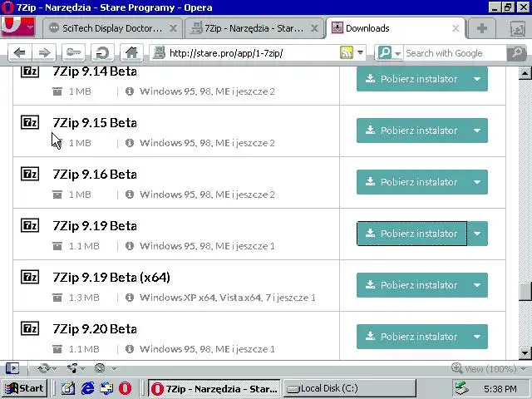This screenshot has width=532, height=399.
Task: Click Pobierz instalator for 7Zip 9.20 Beta
Action: pos(411,337)
